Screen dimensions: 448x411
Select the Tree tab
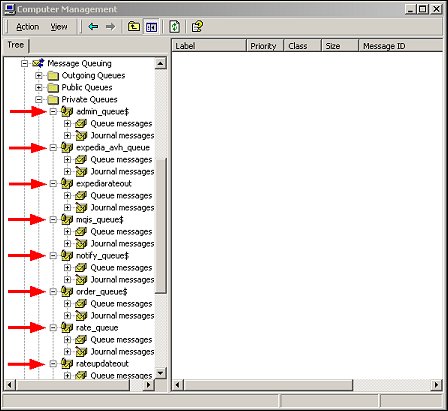click(x=16, y=45)
